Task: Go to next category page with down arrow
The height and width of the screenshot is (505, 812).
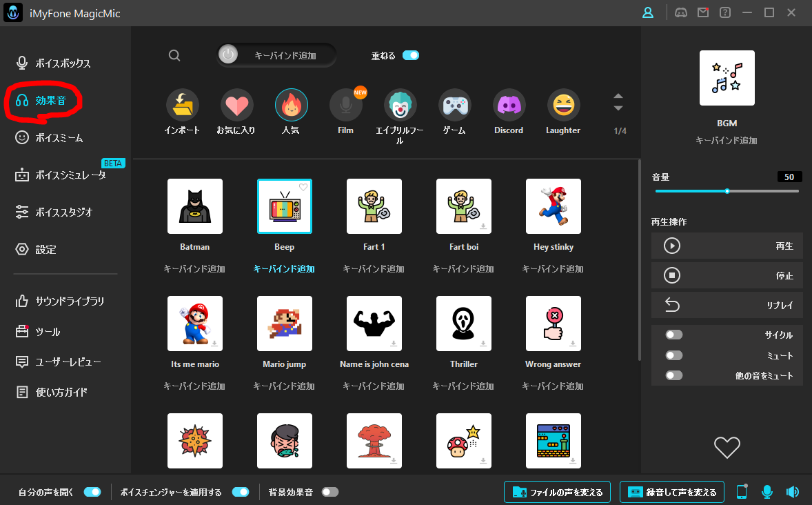Action: 618,108
